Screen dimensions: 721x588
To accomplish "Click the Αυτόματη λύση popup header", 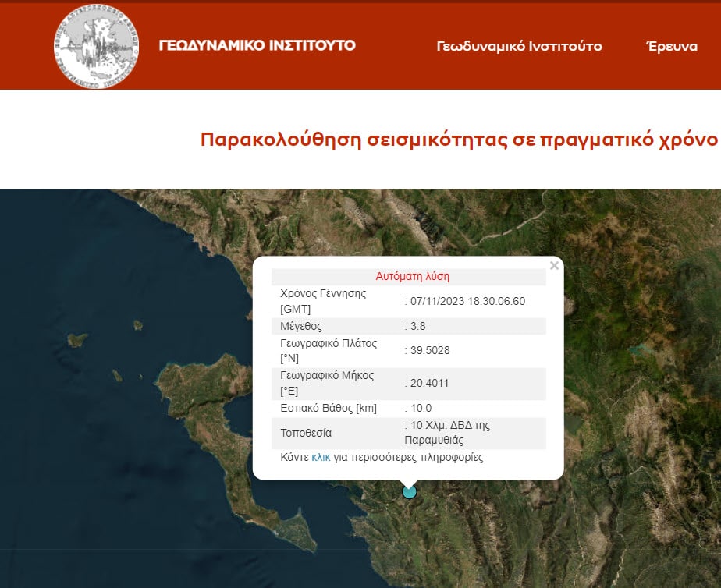I will [x=413, y=276].
